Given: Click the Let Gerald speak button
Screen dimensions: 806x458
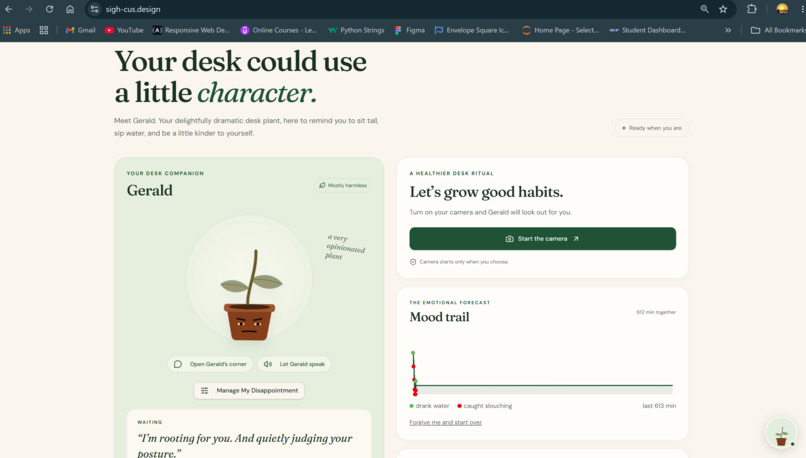Looking at the screenshot, I should point(295,364).
